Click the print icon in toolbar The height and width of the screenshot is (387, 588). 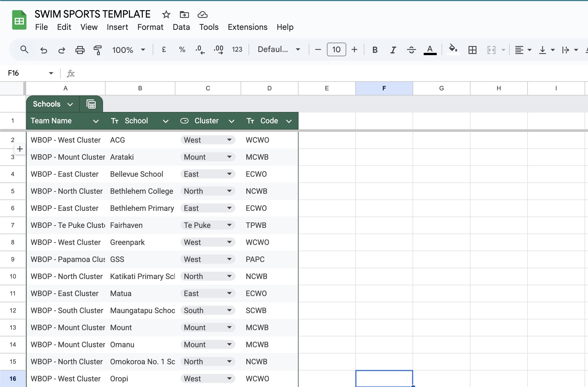pyautogui.click(x=80, y=50)
